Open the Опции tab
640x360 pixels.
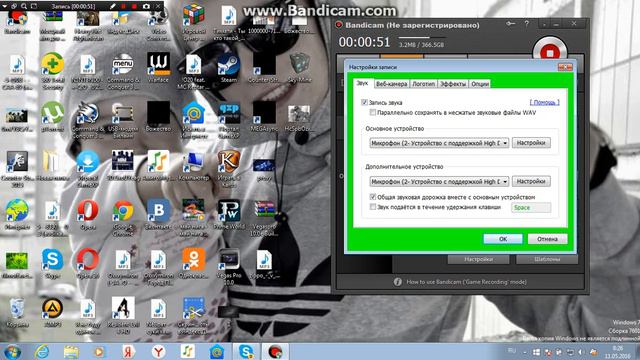[480, 84]
